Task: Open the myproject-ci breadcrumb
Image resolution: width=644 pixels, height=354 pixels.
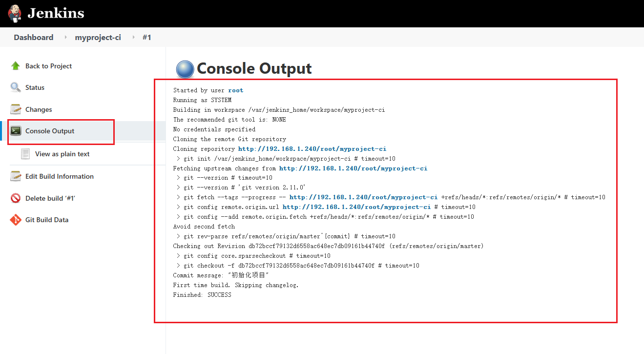Action: coord(98,37)
